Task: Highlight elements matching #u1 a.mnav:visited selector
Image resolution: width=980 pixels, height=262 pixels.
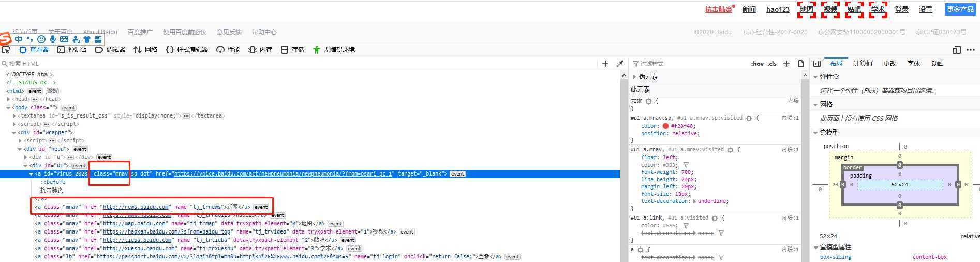Action: click(x=730, y=150)
